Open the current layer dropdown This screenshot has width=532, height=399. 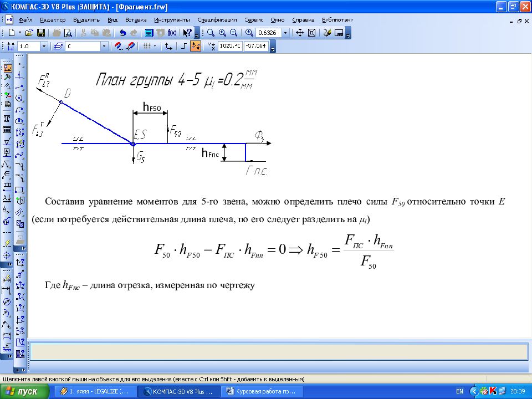(104, 46)
